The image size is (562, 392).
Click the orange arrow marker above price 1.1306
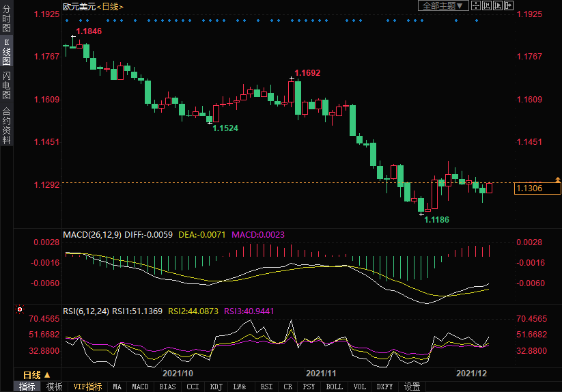558,179
